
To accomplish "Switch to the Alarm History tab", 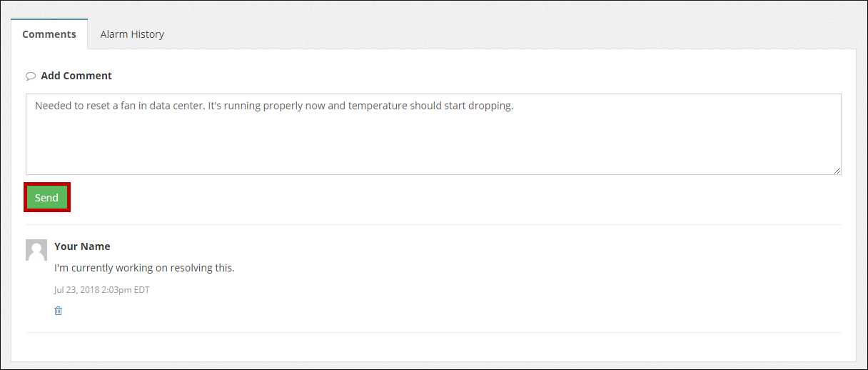I will (132, 34).
